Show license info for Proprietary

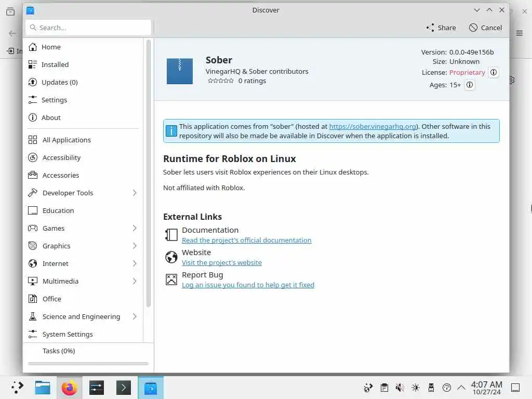click(x=494, y=72)
